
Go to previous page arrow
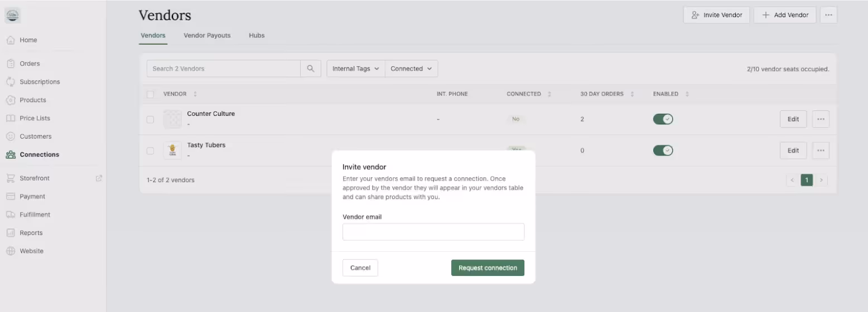pyautogui.click(x=792, y=180)
